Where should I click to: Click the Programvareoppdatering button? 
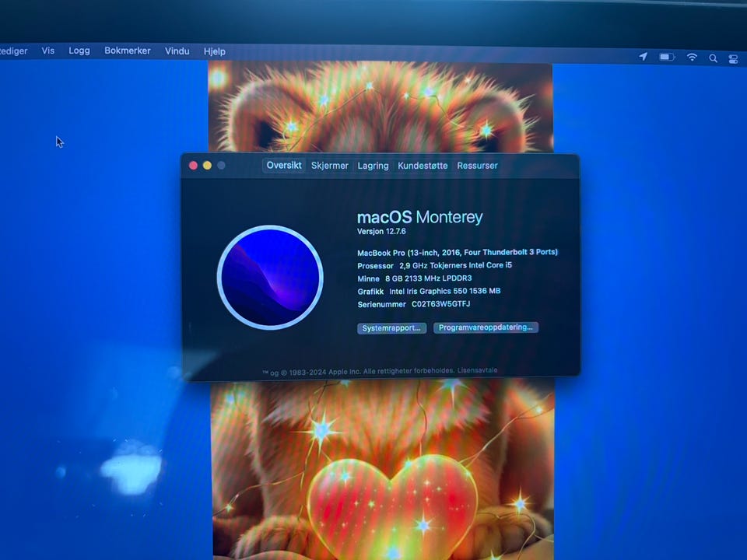click(486, 327)
